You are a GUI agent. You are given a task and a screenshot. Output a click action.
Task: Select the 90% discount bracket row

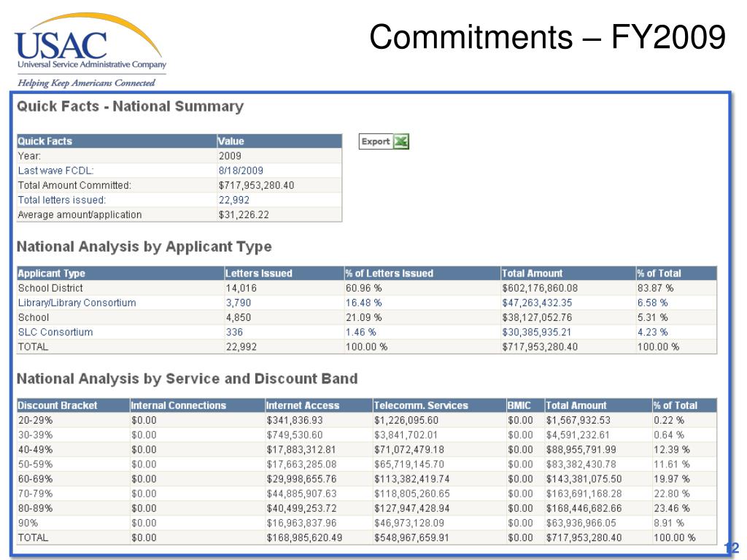coord(366,523)
